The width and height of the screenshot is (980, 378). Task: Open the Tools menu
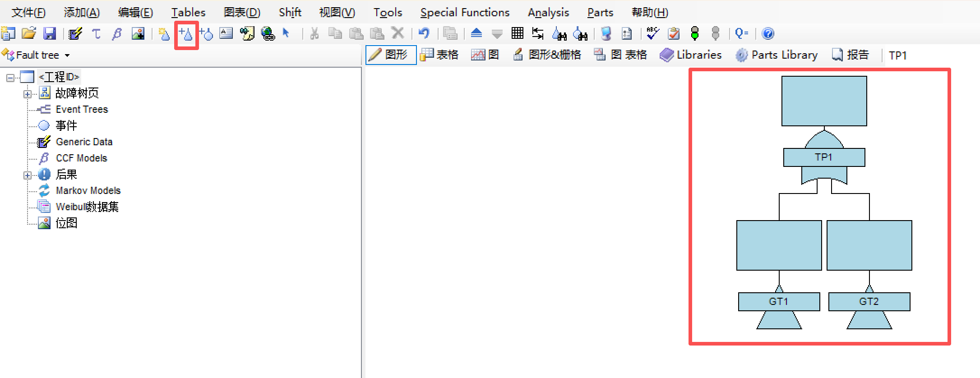(388, 12)
